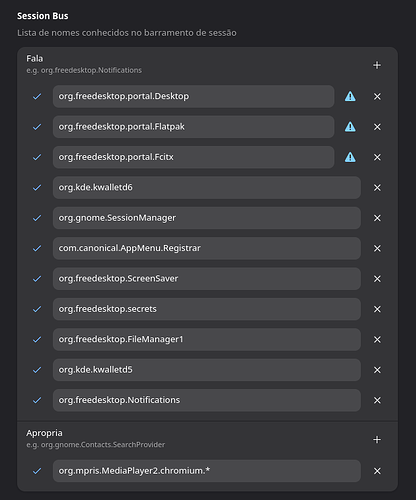Remove org.freedesktop.secrets entry
The width and height of the screenshot is (416, 500).
(377, 309)
